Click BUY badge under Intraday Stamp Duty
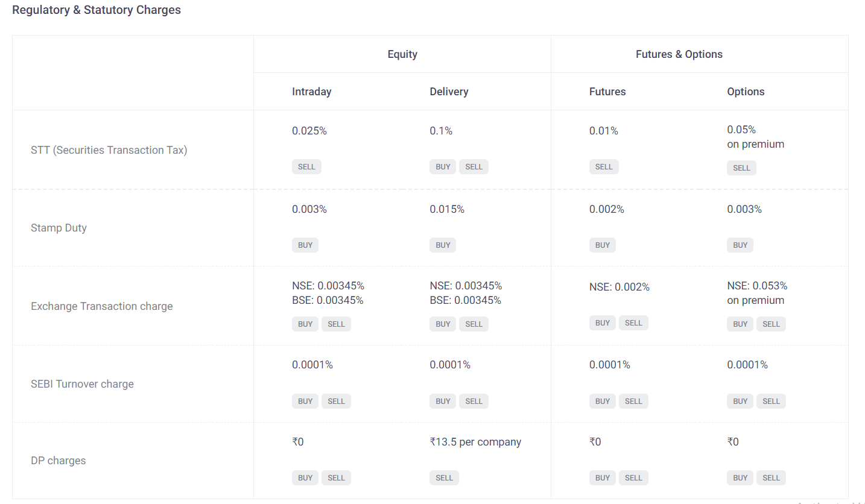The width and height of the screenshot is (865, 504). [305, 245]
